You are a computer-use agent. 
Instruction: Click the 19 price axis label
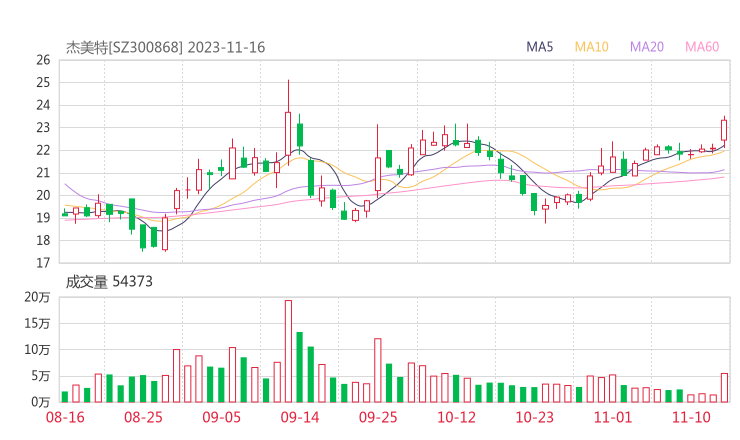click(43, 218)
